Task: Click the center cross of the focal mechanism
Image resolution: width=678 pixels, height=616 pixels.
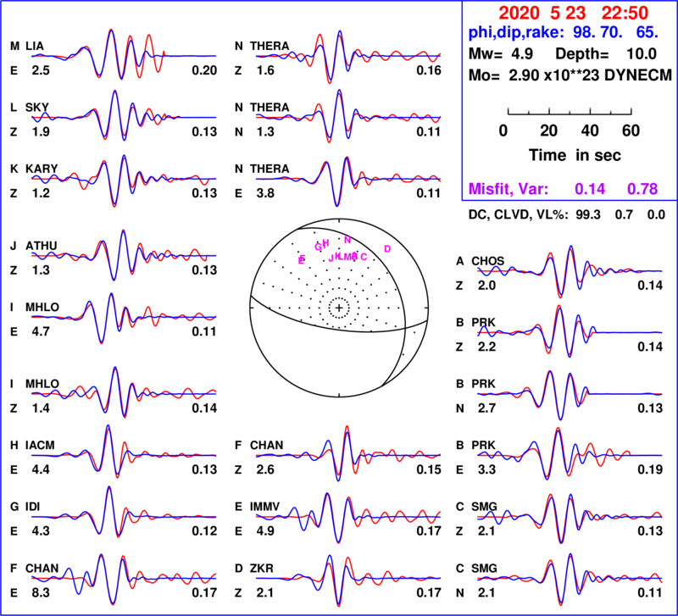Action: [x=340, y=308]
